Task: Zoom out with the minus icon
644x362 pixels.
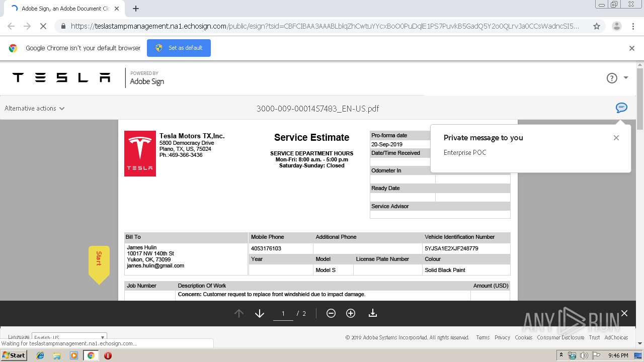Action: (331, 313)
